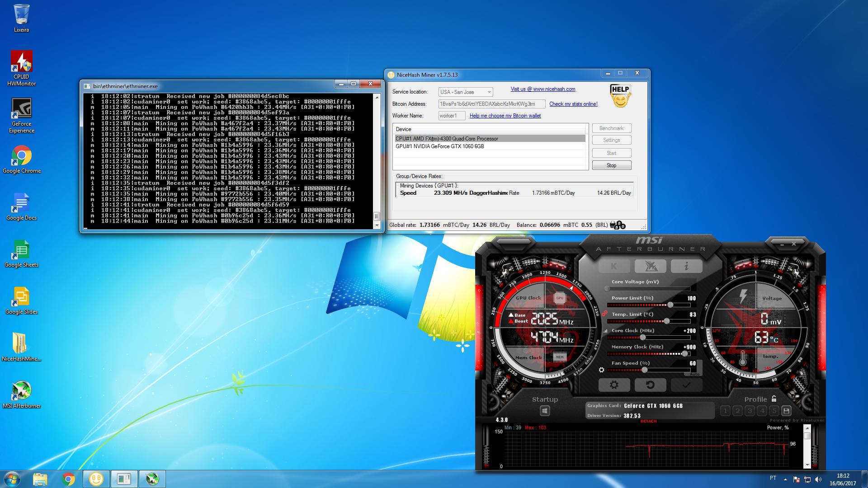Select GPU#1 NVIDIA GeForce GTX 1060 row
Viewport: 868px width, 488px height.
click(x=490, y=146)
